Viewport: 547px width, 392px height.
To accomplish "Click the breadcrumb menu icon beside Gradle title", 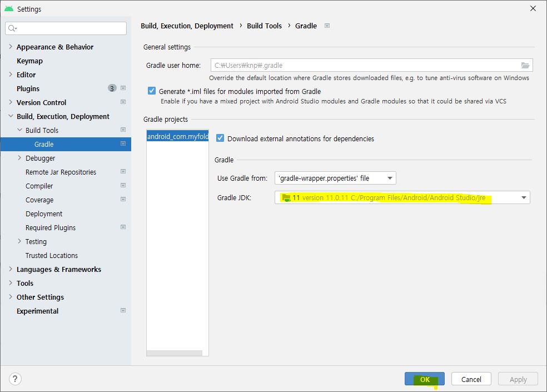I will [x=326, y=26].
